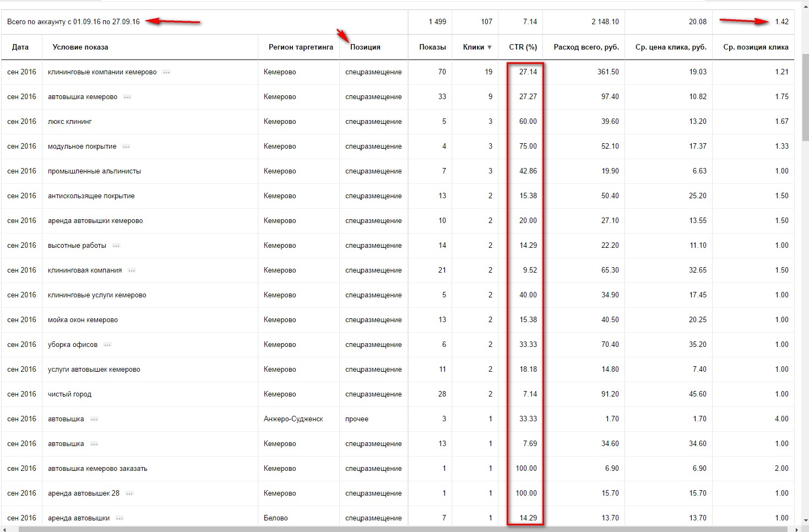Image resolution: width=809 pixels, height=532 pixels.
Task: Select total impressions value 1 499
Action: pos(437,21)
